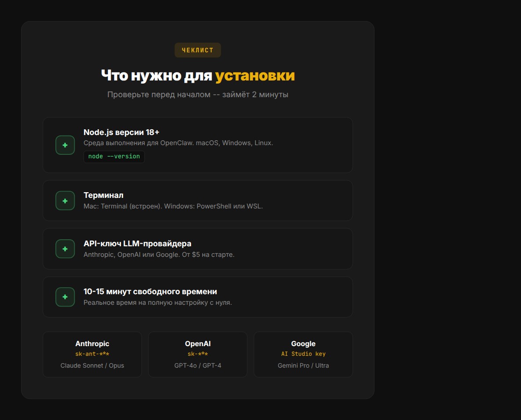The height and width of the screenshot is (420, 521).
Task: Select the Google provider card
Action: pos(303,354)
